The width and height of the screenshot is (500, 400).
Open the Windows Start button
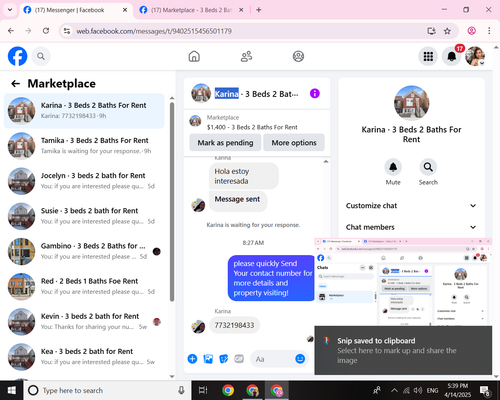tap(11, 390)
